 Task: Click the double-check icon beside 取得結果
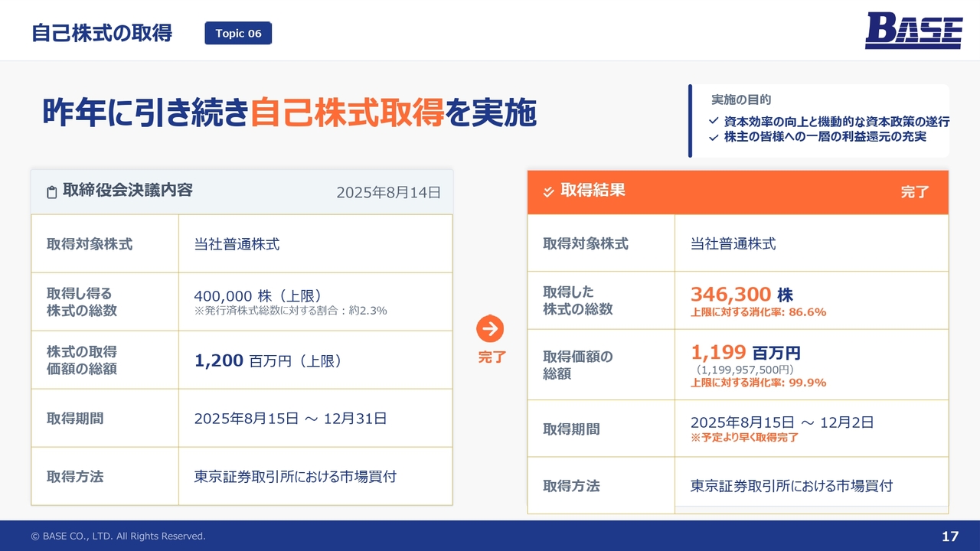coord(548,192)
